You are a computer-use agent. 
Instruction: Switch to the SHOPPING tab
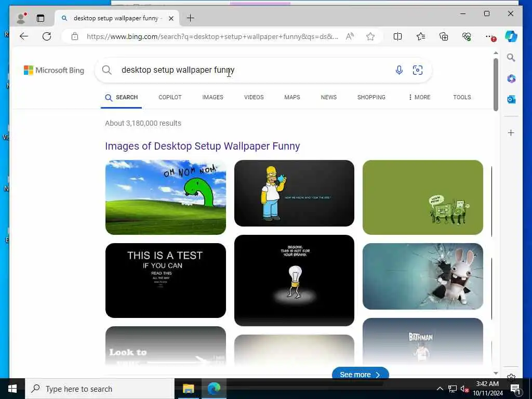[371, 97]
